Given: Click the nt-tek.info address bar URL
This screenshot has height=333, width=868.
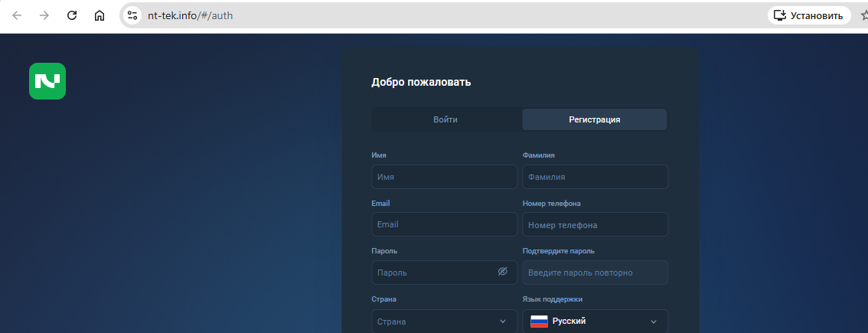Looking at the screenshot, I should (x=190, y=15).
